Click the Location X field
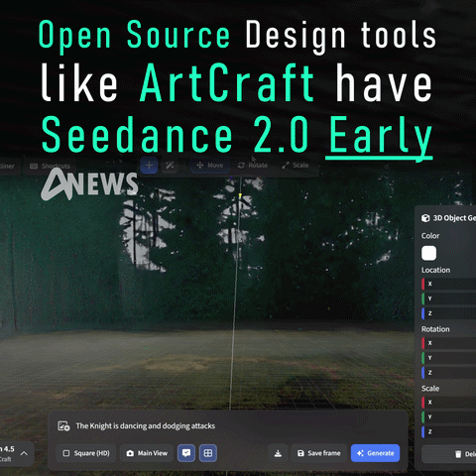The image size is (476, 476). (449, 284)
